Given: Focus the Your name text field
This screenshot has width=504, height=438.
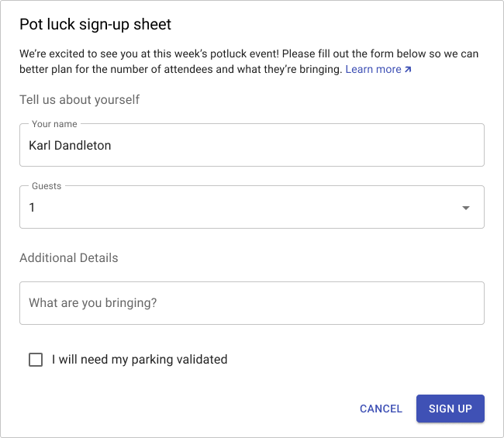Looking at the screenshot, I should coord(252,145).
